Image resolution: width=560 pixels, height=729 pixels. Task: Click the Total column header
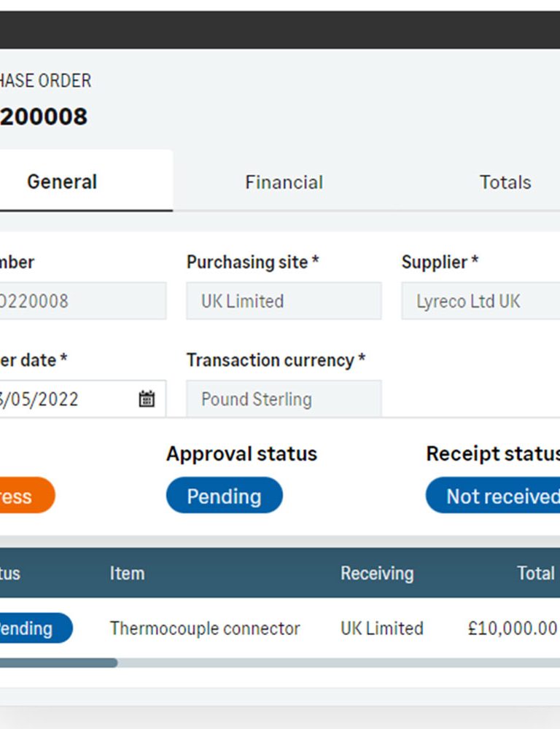point(536,573)
